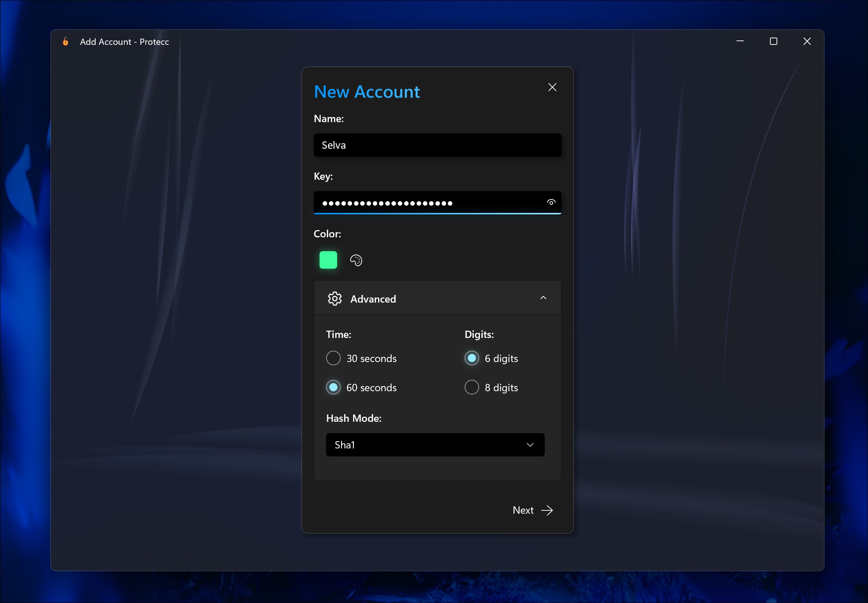The image size is (868, 603).
Task: Click the green color swatch
Action: [x=328, y=260]
